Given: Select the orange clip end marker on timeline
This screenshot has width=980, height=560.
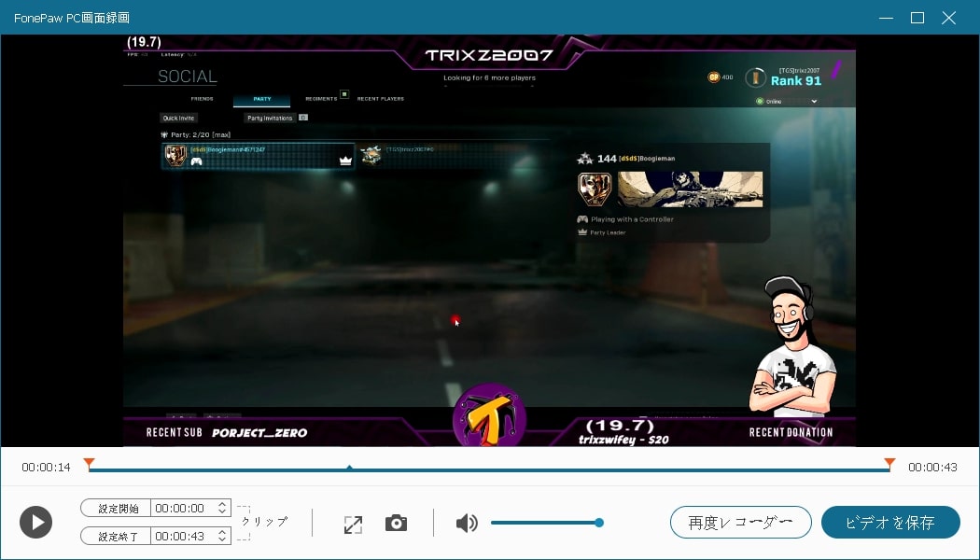Looking at the screenshot, I should (x=889, y=463).
